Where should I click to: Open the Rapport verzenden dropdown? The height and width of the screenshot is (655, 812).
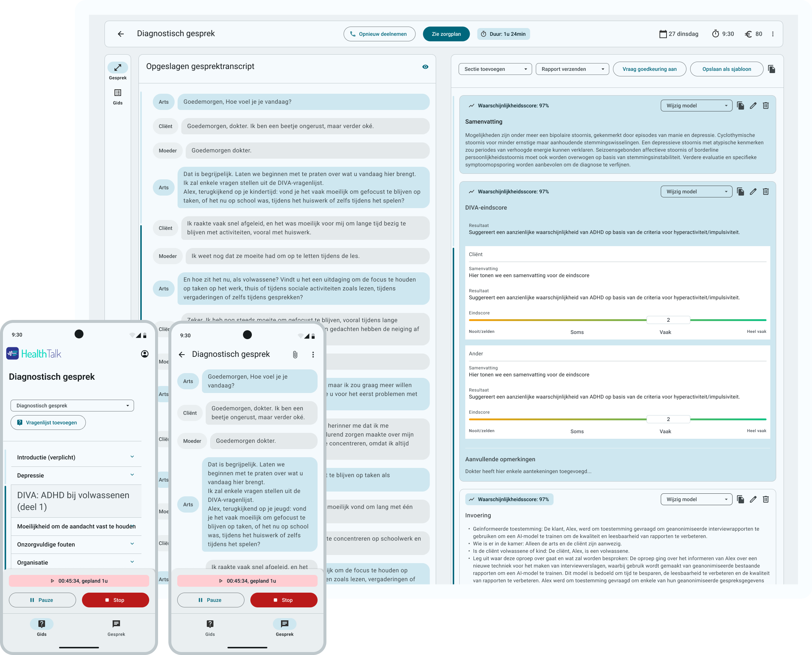572,69
